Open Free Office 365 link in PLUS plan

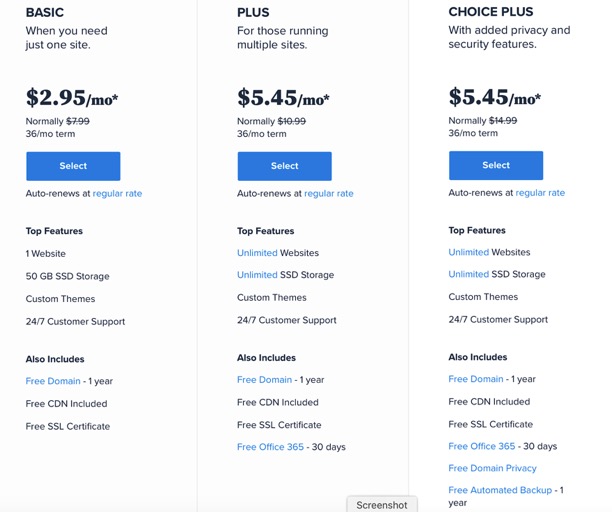click(270, 447)
